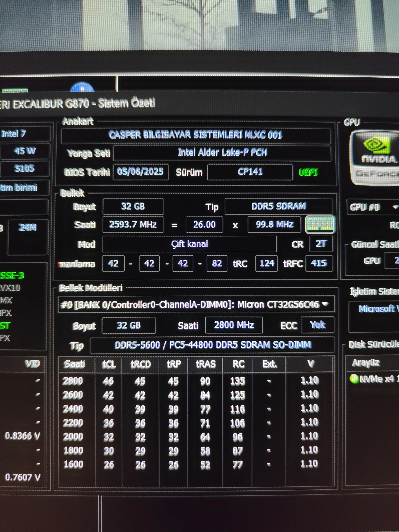Click the blue sphere icon behind window

coord(82,87)
